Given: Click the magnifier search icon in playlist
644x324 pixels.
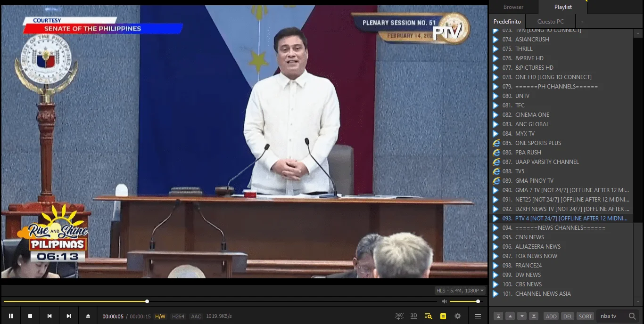Looking at the screenshot, I should click(632, 316).
